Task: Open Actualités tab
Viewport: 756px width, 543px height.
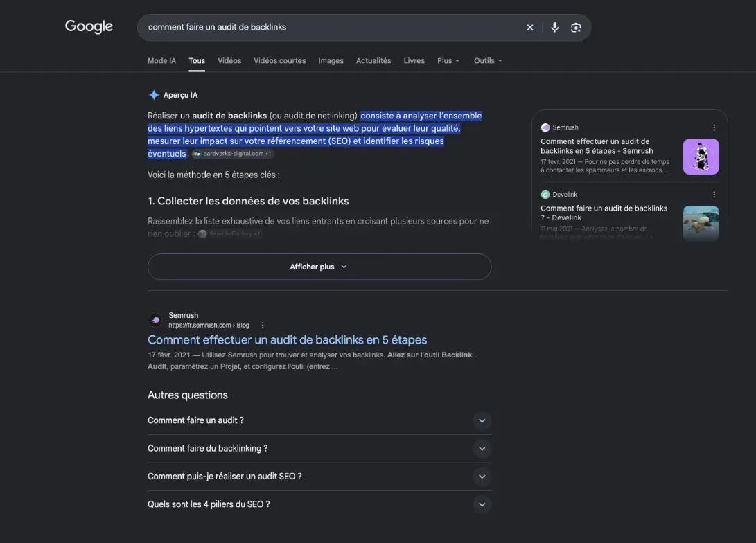Action: click(x=373, y=61)
